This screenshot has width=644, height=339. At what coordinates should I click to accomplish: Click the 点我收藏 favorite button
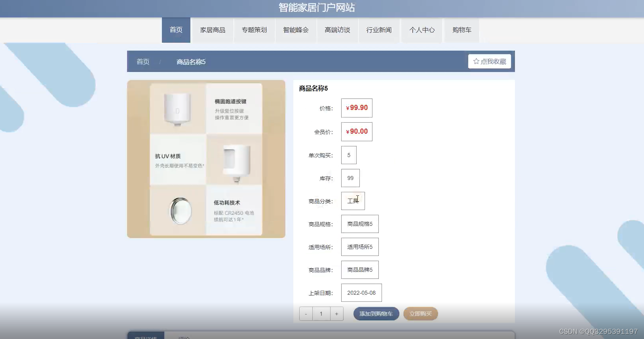click(x=490, y=61)
